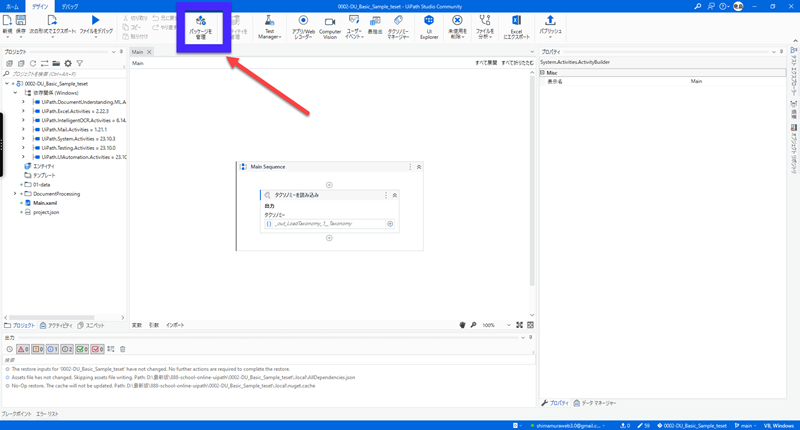Click Analyze File (ファイルを分析)
The height and width of the screenshot is (430, 800).
click(x=485, y=27)
